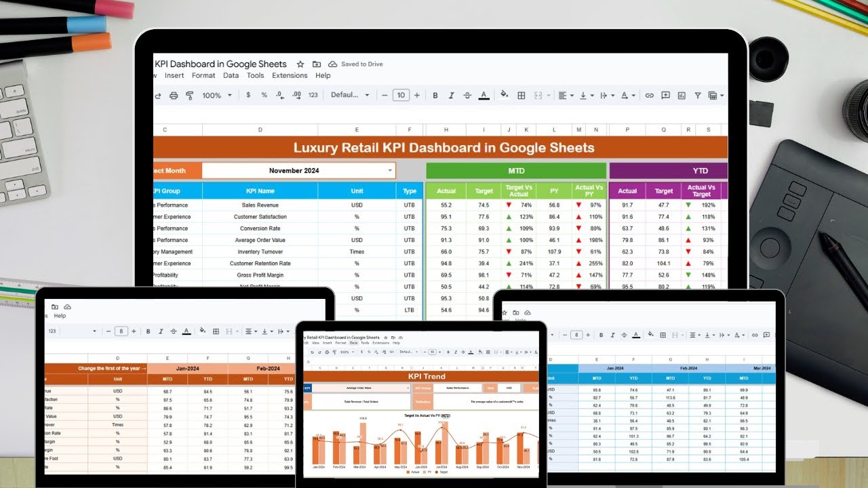The height and width of the screenshot is (488, 868).
Task: Click Feb-2024 header in bottom-right laptop sheet
Action: point(688,368)
